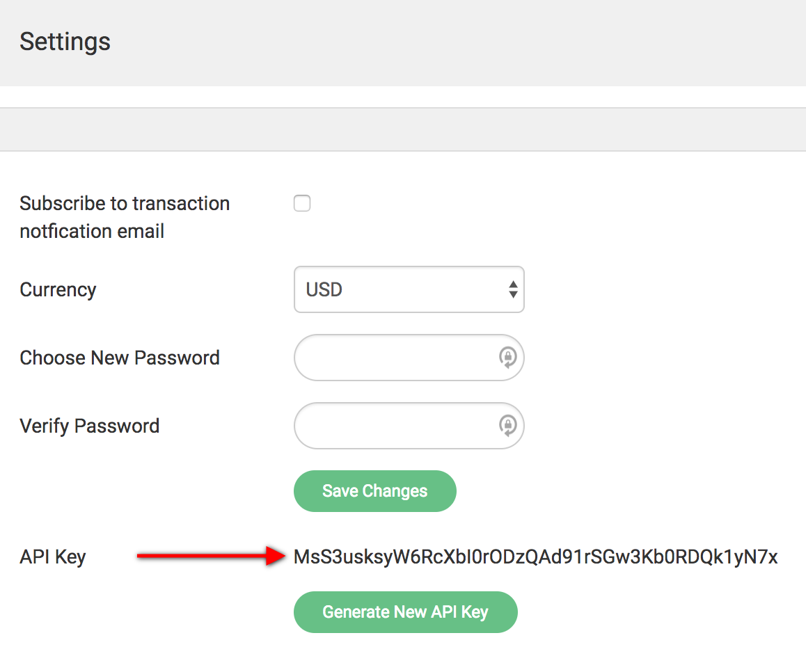The height and width of the screenshot is (672, 806).
Task: Click the up-down arrows of Currency selector
Action: (x=513, y=289)
